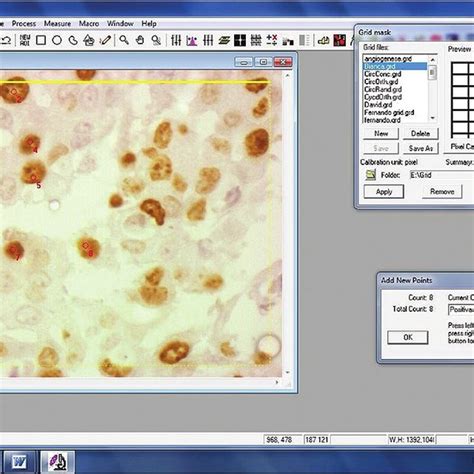Image resolution: width=474 pixels, height=474 pixels.
Task: Open the Process menu
Action: coord(24,24)
